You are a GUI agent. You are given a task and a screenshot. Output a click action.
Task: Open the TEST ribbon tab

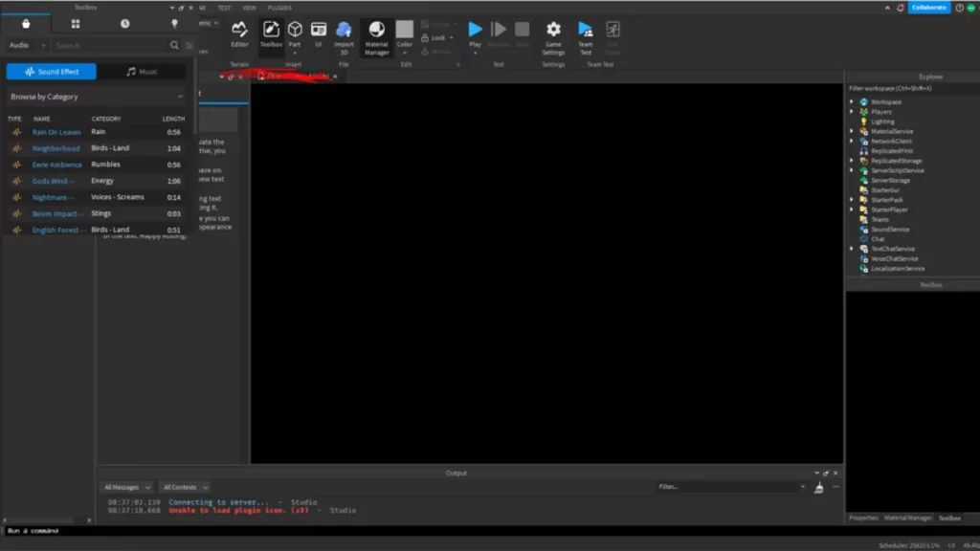(224, 8)
